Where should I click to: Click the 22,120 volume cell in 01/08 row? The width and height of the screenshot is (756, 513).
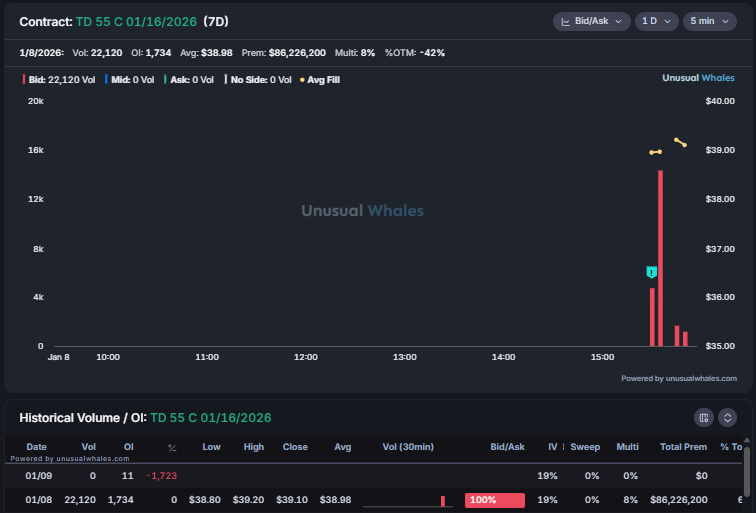click(80, 500)
